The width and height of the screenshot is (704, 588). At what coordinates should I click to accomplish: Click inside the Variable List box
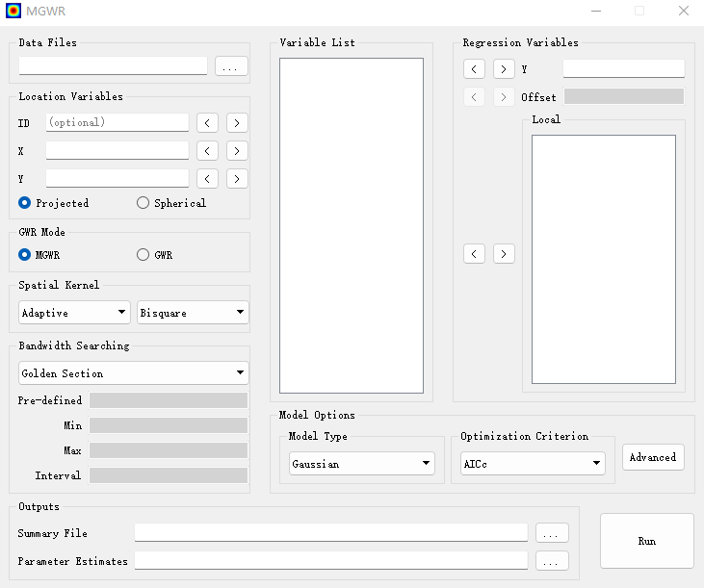click(352, 225)
